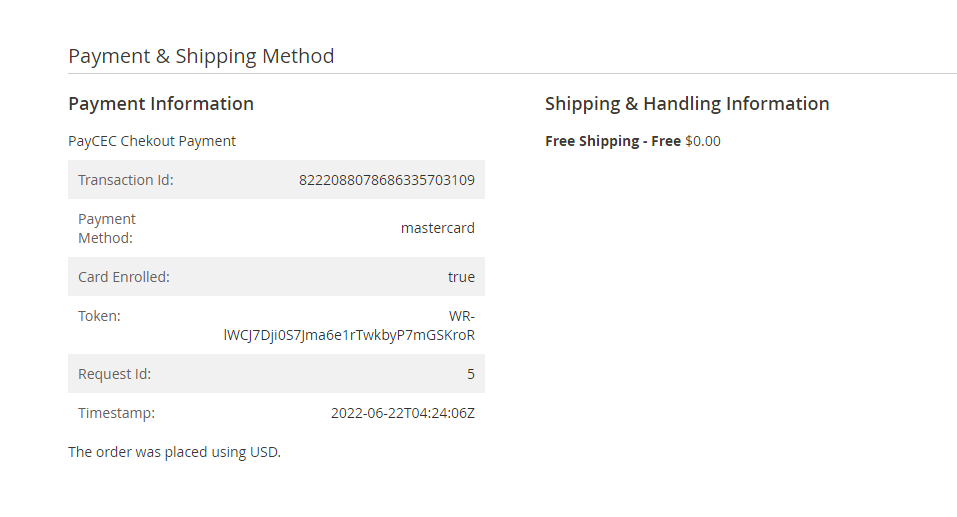Click the Payment & Shipping Method heading
957x517 pixels.
coord(201,56)
